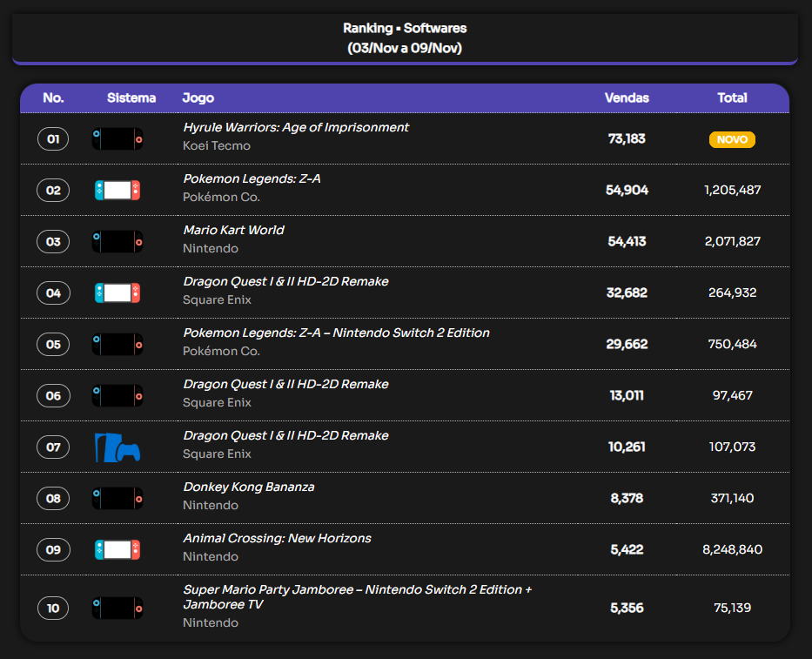
Task: Click the total value 107,073
Action: (x=732, y=447)
